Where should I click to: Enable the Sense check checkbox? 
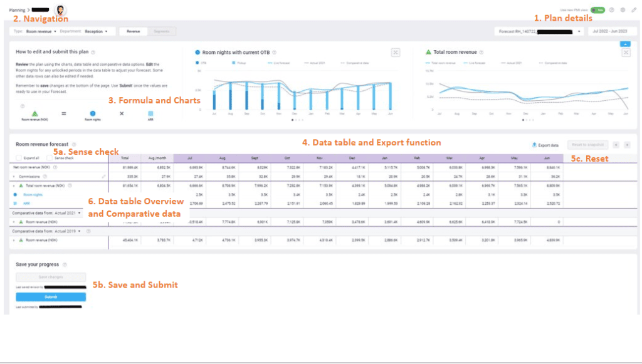coord(50,159)
